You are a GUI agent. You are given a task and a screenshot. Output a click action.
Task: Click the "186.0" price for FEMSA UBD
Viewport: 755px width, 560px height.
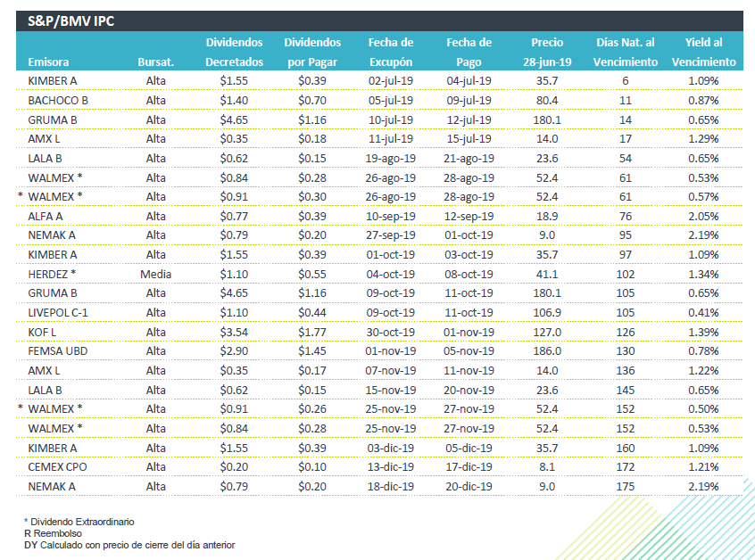(x=547, y=351)
